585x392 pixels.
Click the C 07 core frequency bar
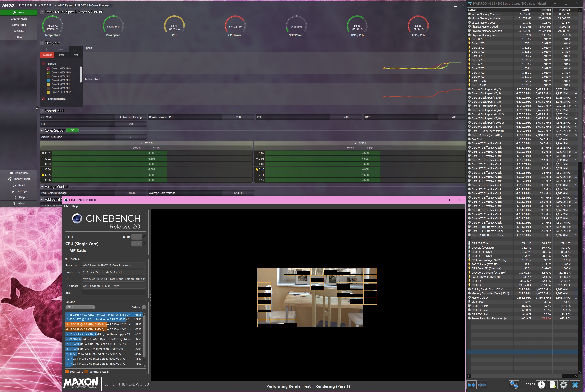[365, 153]
